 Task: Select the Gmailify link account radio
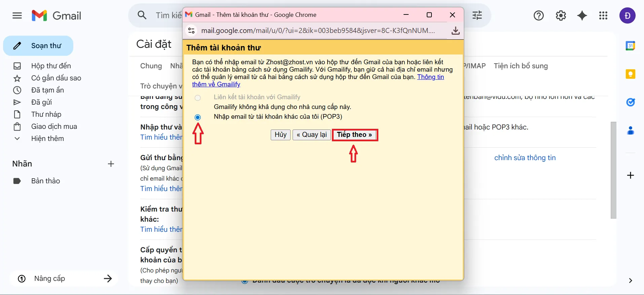[x=198, y=98]
